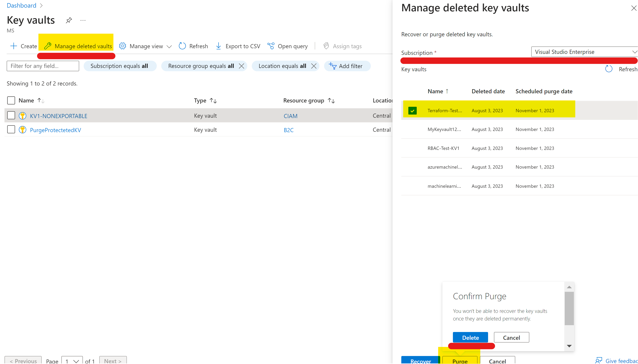Switch sorting by Name column

pos(41,100)
